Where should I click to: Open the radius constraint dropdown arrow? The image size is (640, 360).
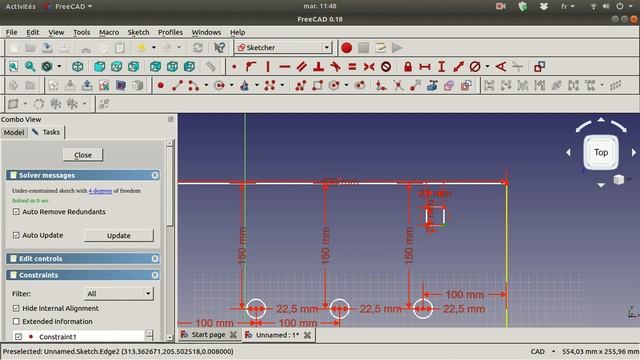[487, 67]
